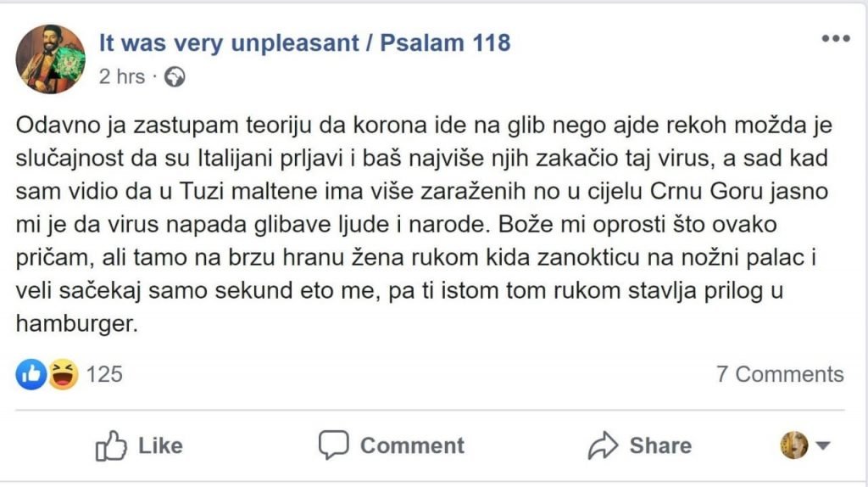
Task: Expand the post-as identity dropdown arrow
Action: pos(823,445)
